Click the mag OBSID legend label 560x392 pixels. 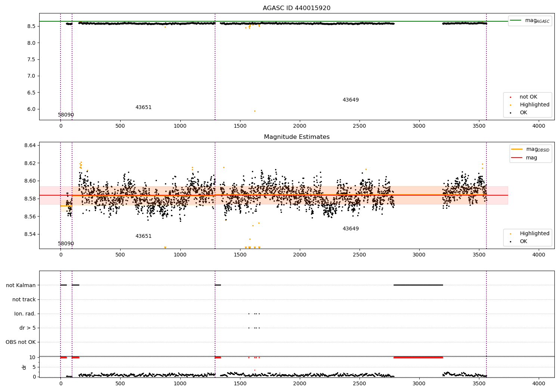pyautogui.click(x=538, y=149)
